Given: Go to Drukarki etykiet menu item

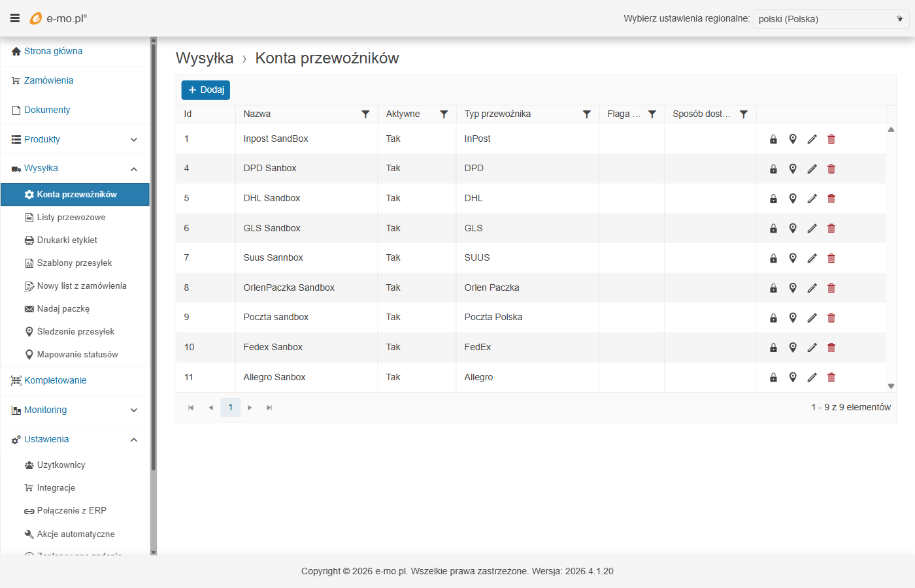Looking at the screenshot, I should click(67, 240).
